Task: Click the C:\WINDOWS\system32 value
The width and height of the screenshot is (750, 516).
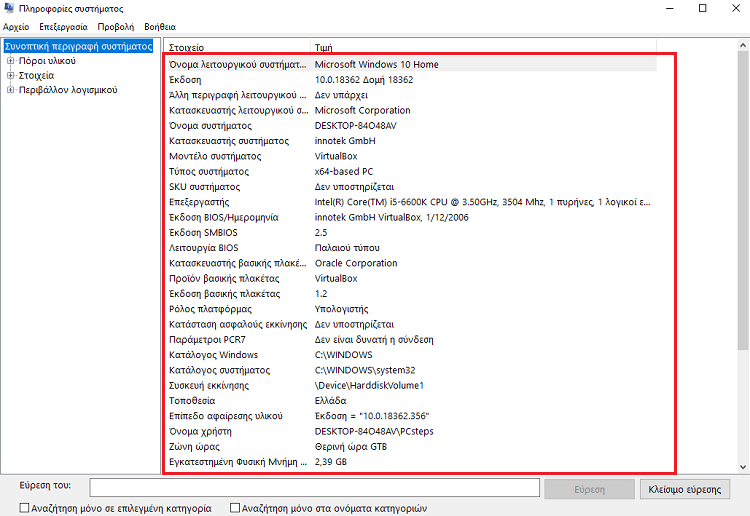Action: 365,370
